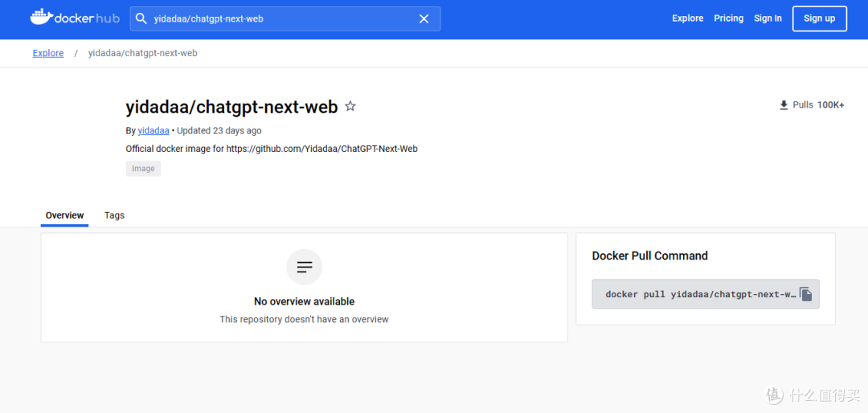This screenshot has width=868, height=413.
Task: Click the repository title heading
Action: pyautogui.click(x=232, y=107)
